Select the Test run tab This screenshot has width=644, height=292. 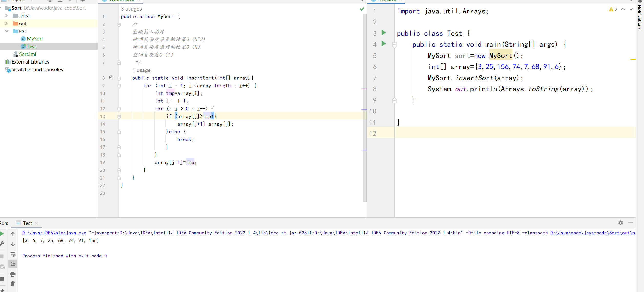(27, 223)
